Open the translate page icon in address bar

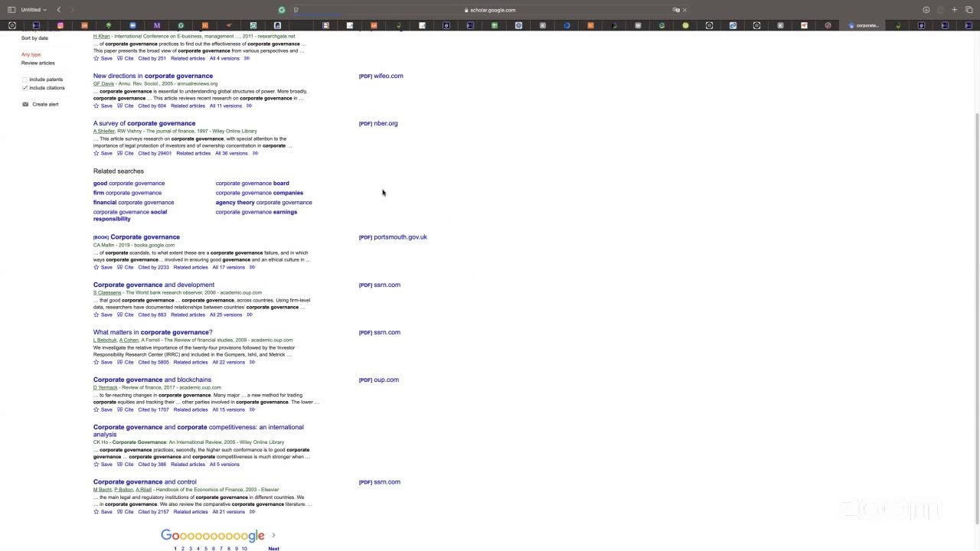[675, 10]
